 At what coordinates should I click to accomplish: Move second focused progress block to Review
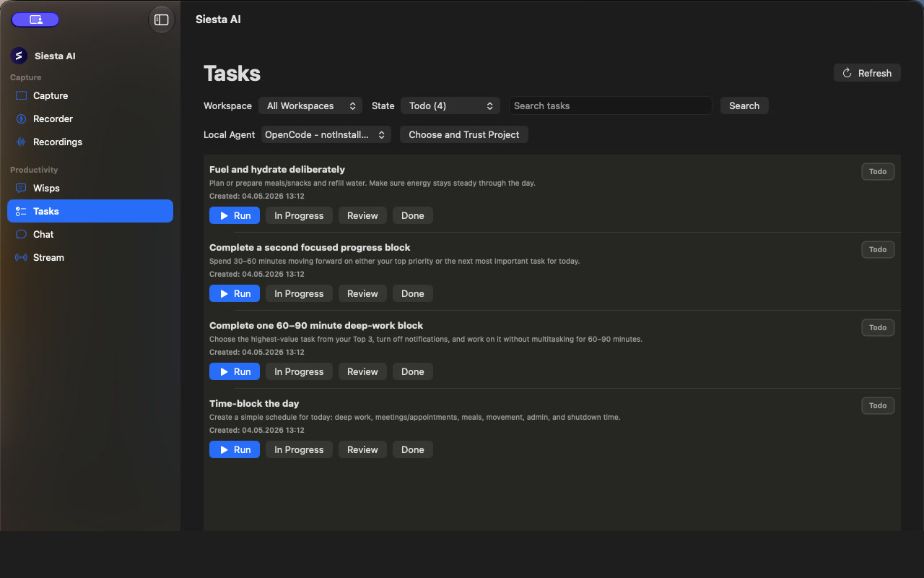coord(362,293)
